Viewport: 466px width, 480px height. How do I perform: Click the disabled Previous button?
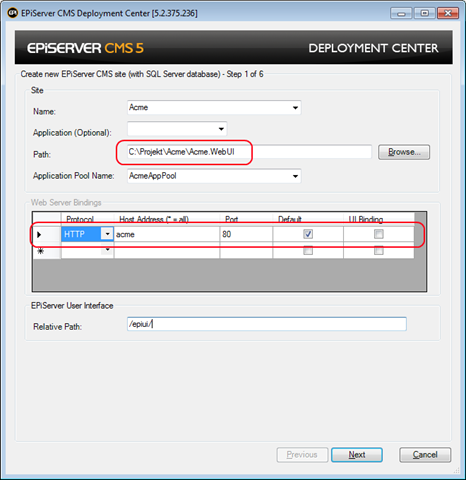click(x=302, y=455)
